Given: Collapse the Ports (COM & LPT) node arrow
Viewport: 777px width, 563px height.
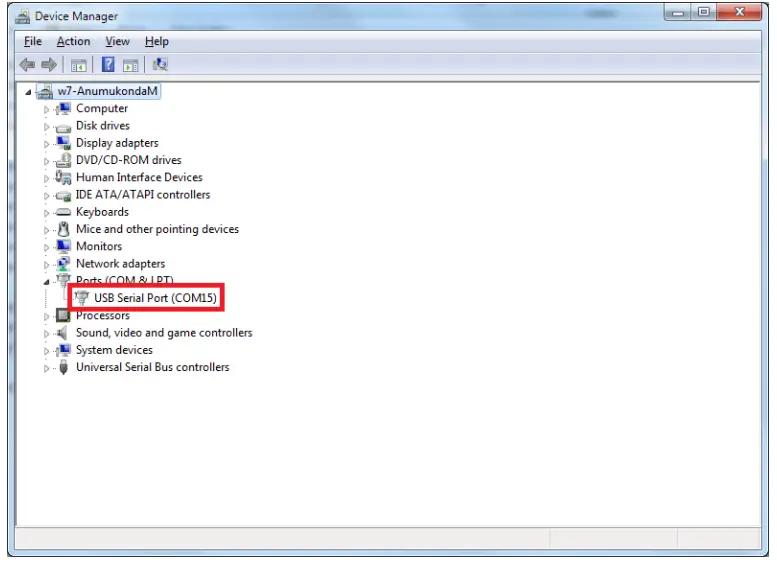Looking at the screenshot, I should point(47,282).
